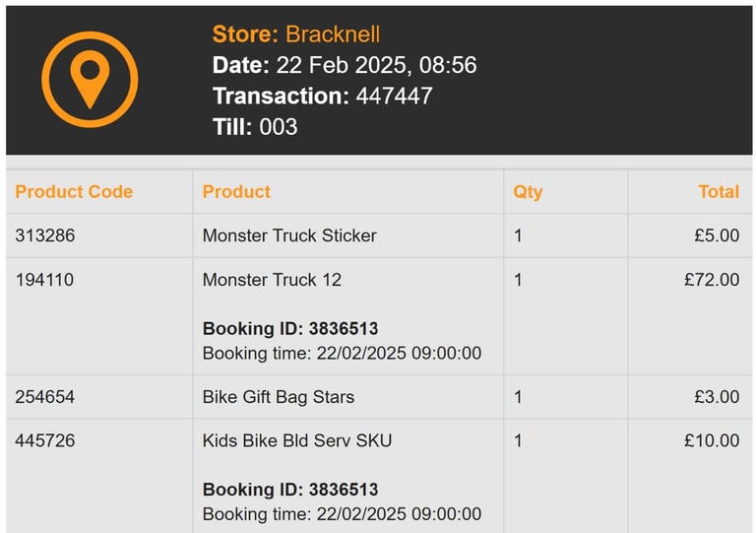Image resolution: width=756 pixels, height=533 pixels.
Task: Select the Monster Truck 12 product
Action: 272,280
